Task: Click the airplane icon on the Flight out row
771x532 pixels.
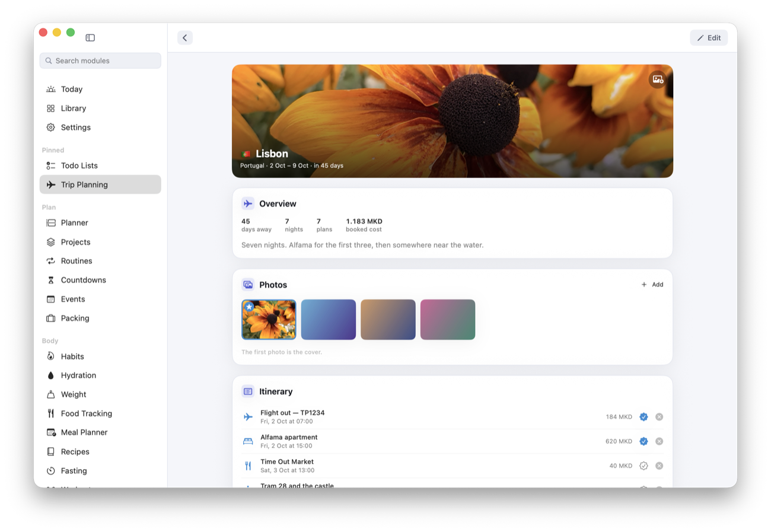Action: [x=248, y=417]
